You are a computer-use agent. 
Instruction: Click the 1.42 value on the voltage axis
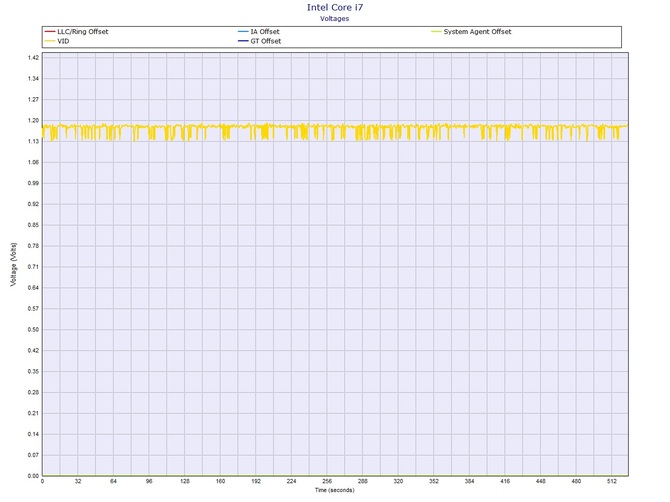[33, 58]
